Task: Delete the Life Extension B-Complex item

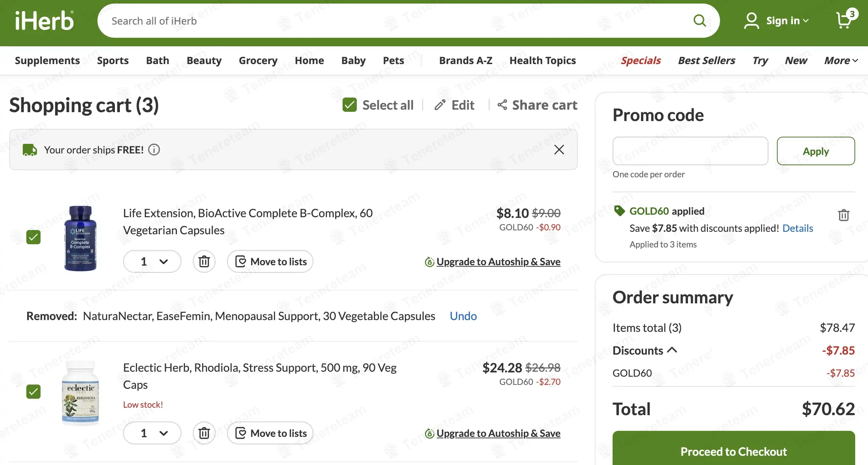Action: click(204, 262)
